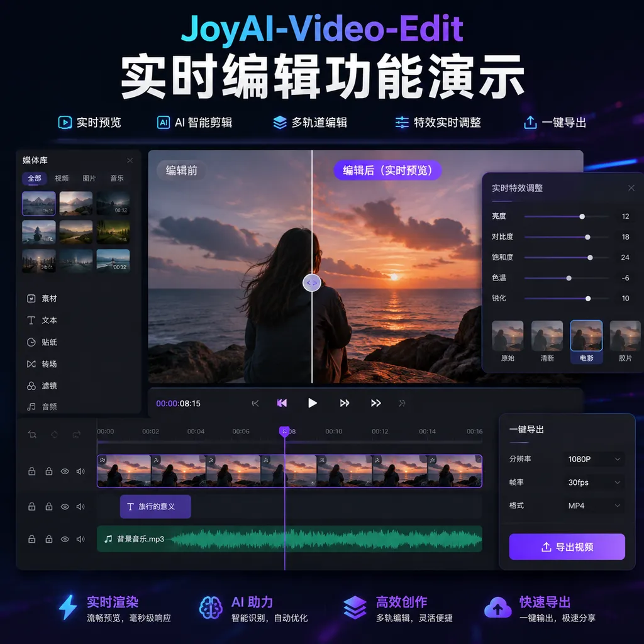Adjust the 饱和度 saturation slider handle

click(x=590, y=257)
